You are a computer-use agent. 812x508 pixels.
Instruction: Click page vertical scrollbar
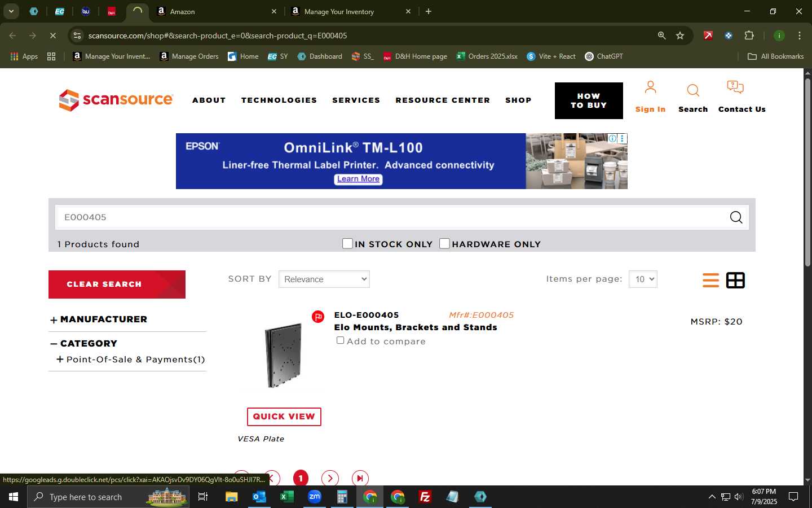click(807, 172)
